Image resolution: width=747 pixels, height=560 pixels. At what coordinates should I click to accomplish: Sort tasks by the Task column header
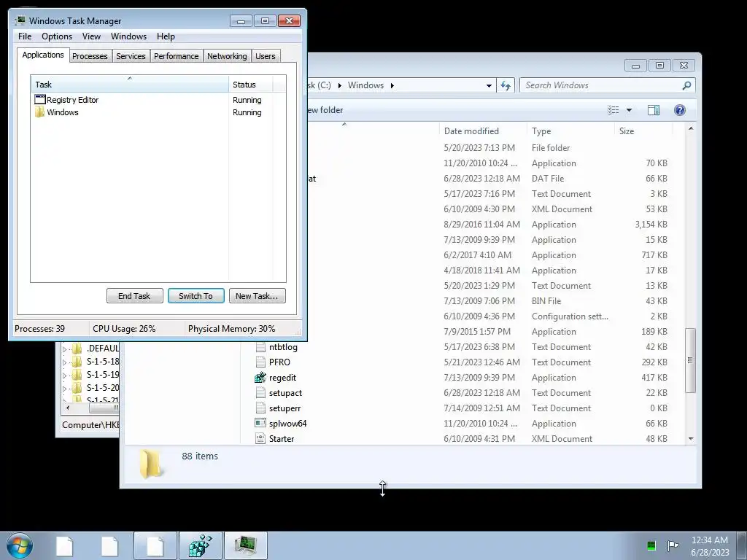click(x=130, y=85)
